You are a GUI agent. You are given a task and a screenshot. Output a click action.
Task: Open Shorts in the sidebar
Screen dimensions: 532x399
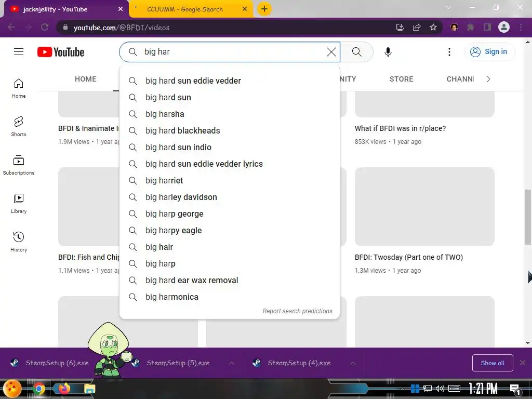pyautogui.click(x=19, y=127)
